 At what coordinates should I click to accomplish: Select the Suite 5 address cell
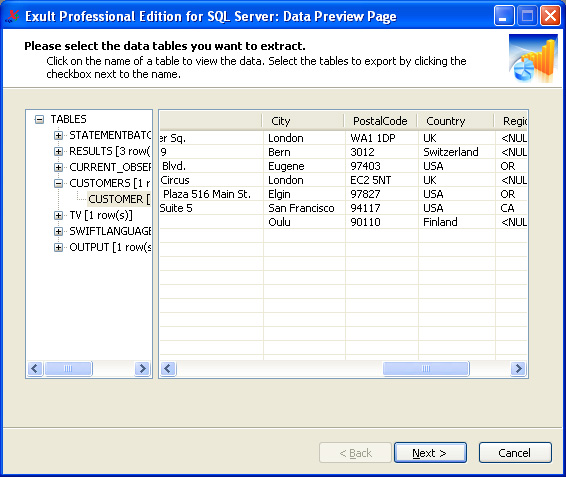(212, 208)
